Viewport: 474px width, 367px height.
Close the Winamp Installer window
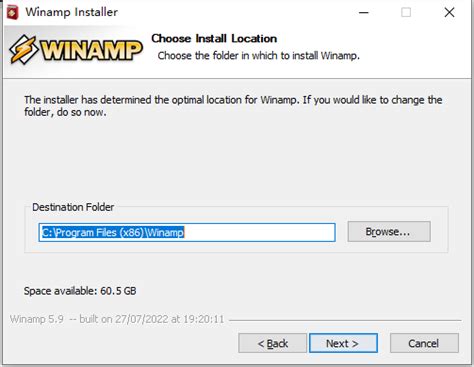pos(449,13)
